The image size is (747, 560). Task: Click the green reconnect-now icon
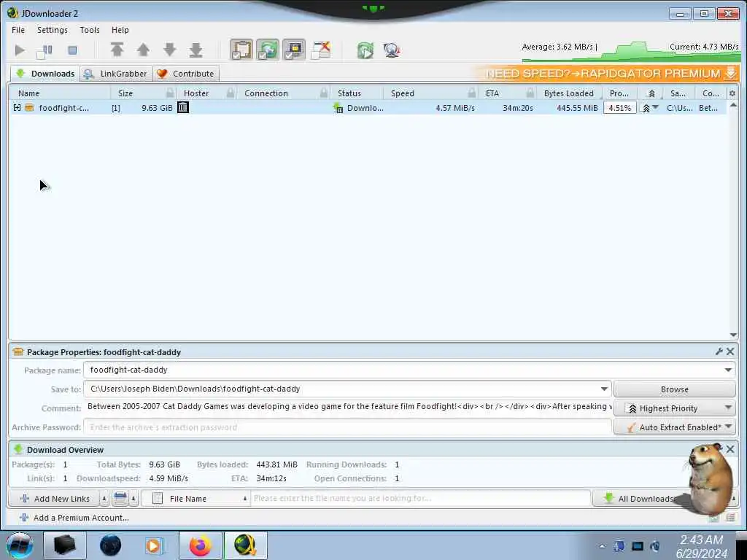365,50
